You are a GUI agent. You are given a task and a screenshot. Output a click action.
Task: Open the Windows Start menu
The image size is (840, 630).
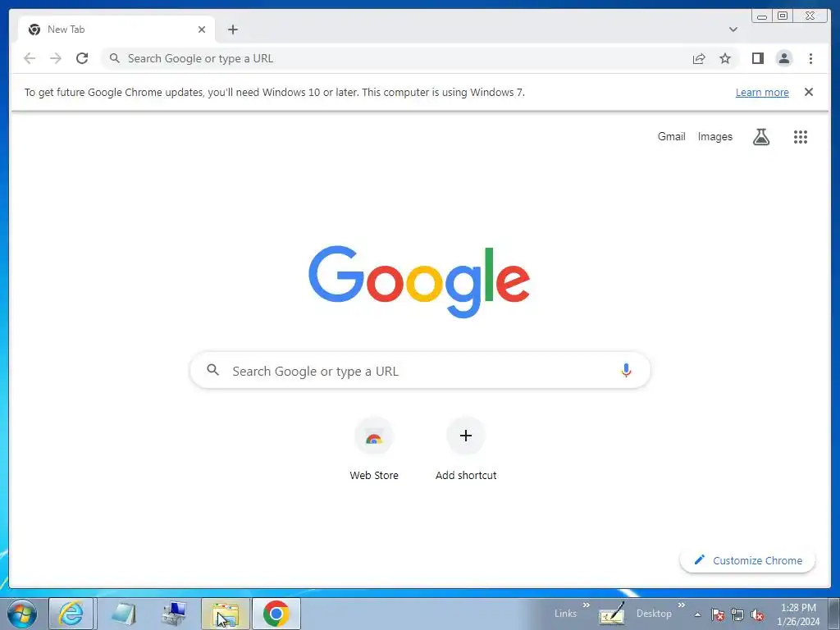[x=22, y=614]
